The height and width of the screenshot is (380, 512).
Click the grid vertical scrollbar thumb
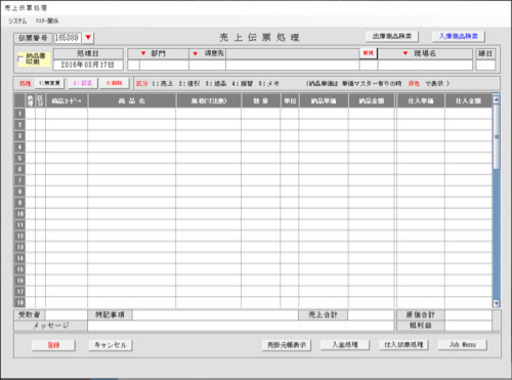[x=496, y=137]
